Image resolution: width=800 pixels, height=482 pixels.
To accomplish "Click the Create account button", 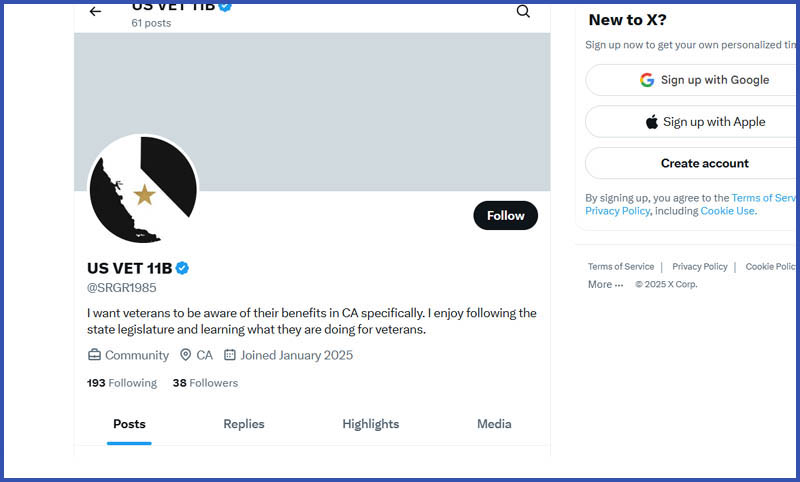I will (x=692, y=163).
